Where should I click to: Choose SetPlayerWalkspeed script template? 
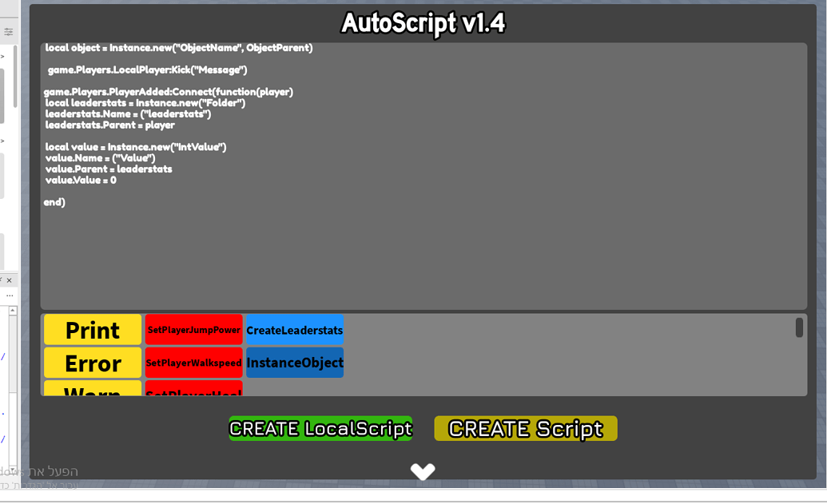193,363
